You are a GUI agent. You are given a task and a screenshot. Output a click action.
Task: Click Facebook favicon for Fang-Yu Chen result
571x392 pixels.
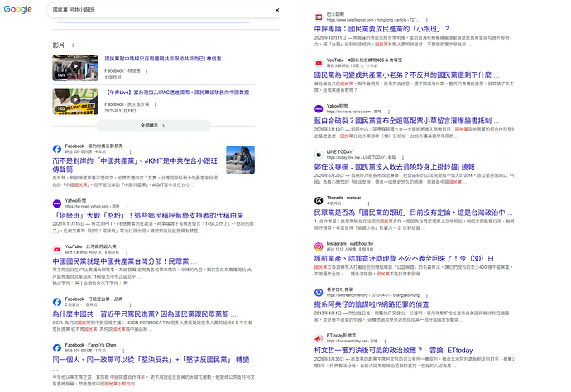[57, 347]
